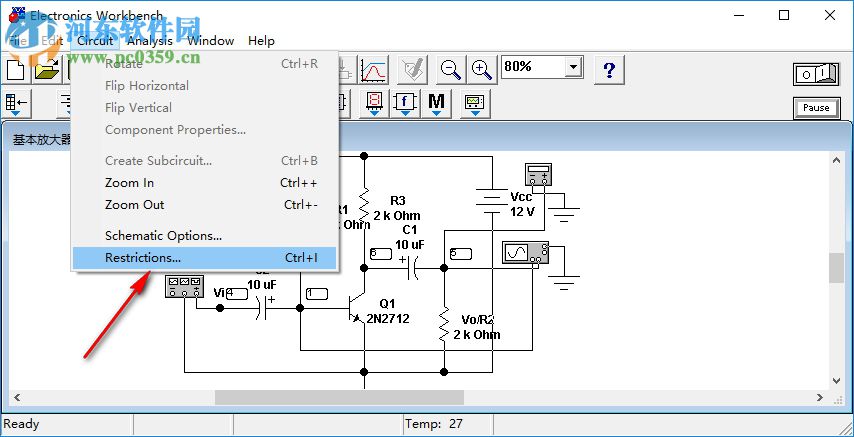The width and height of the screenshot is (854, 437).
Task: Open the Analysis menu
Action: tap(150, 41)
